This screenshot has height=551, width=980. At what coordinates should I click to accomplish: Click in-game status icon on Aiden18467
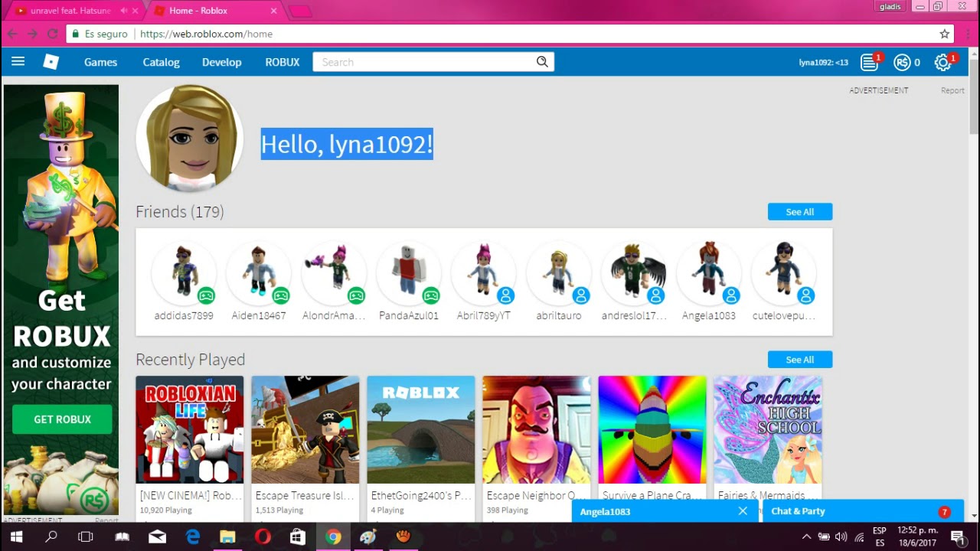pyautogui.click(x=281, y=295)
